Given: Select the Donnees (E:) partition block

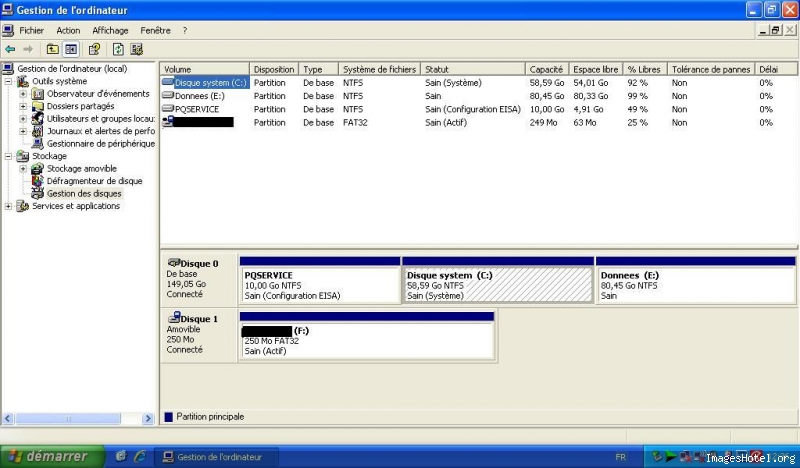Looking at the screenshot, I should [x=696, y=285].
